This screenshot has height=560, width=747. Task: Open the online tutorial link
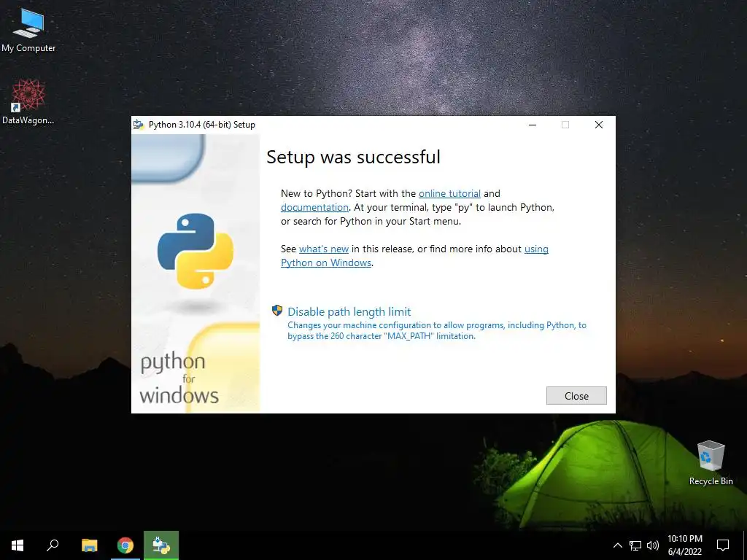[449, 194]
